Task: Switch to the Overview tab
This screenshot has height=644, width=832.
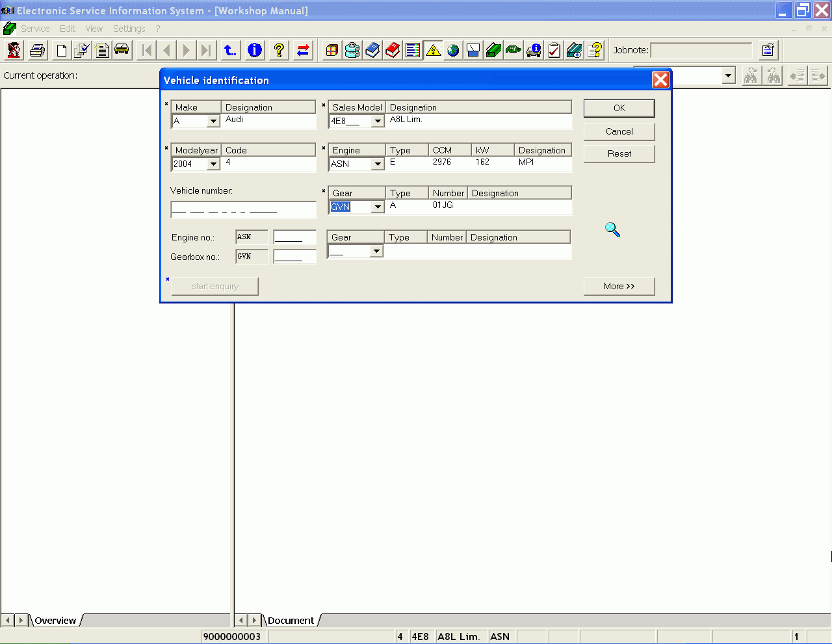Action: [x=55, y=621]
